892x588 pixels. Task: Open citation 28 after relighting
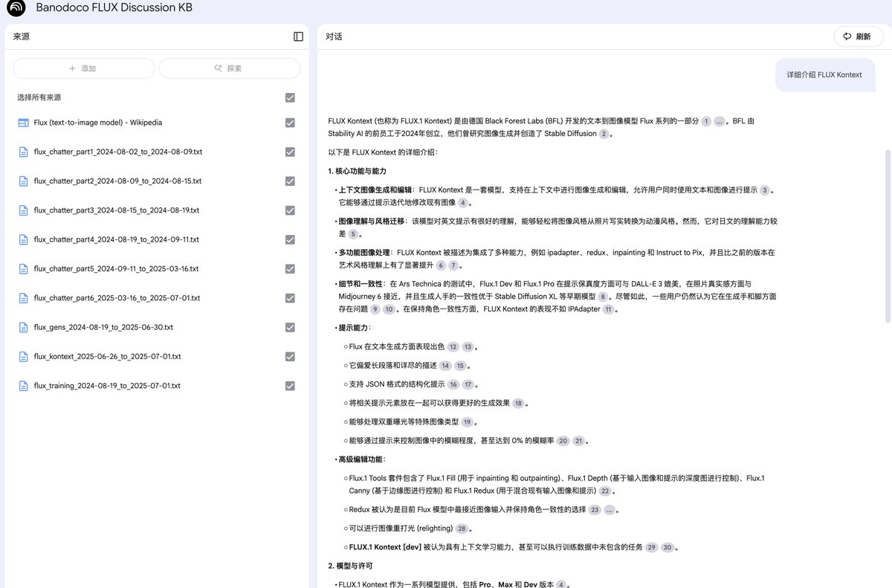tap(462, 529)
